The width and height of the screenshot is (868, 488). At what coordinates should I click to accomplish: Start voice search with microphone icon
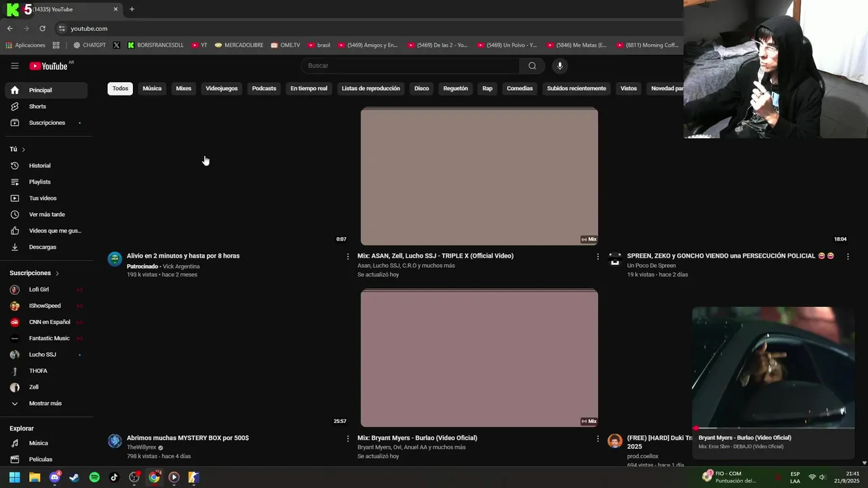(559, 66)
